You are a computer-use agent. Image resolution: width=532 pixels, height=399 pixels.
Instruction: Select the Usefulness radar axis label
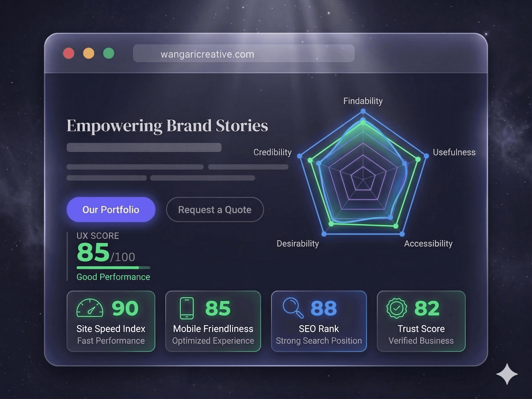454,153
